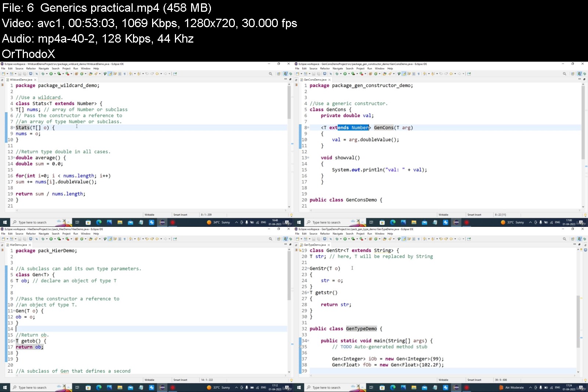The width and height of the screenshot is (588, 392).
Task: Click New Java Package icon in GenConsDemo toolbar
Action: point(370,73)
